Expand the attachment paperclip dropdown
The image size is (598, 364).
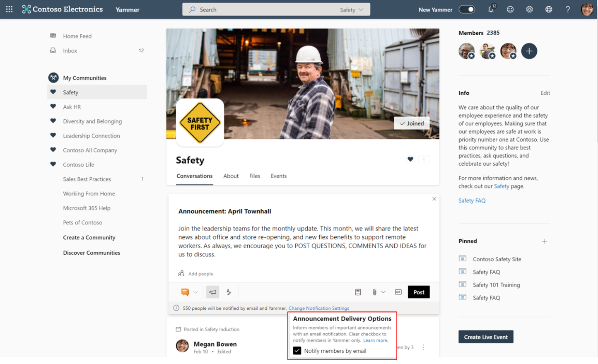point(383,292)
